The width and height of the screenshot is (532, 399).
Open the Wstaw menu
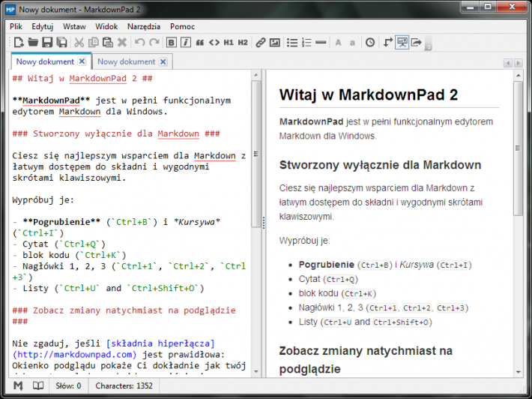[74, 26]
